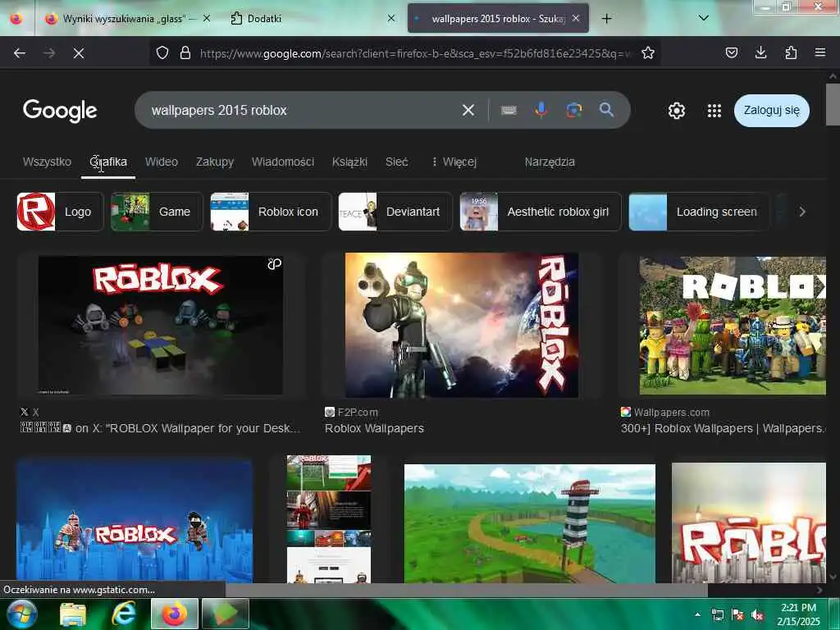Open the Google apps grid
The width and height of the screenshot is (840, 630).
[714, 111]
